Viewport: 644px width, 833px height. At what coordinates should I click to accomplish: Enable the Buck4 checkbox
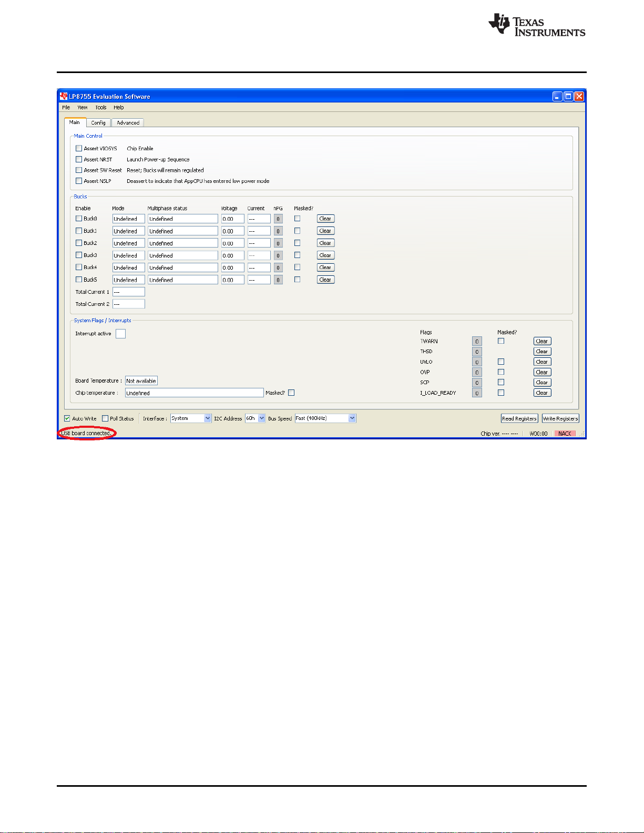[x=79, y=267]
